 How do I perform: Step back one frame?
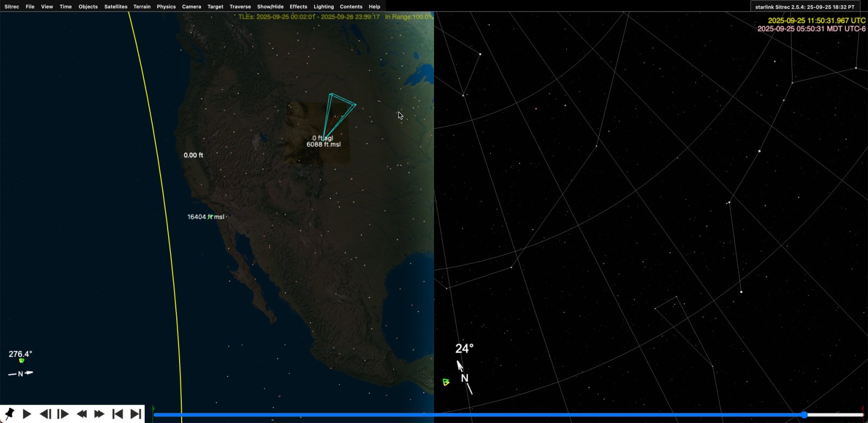(46, 414)
